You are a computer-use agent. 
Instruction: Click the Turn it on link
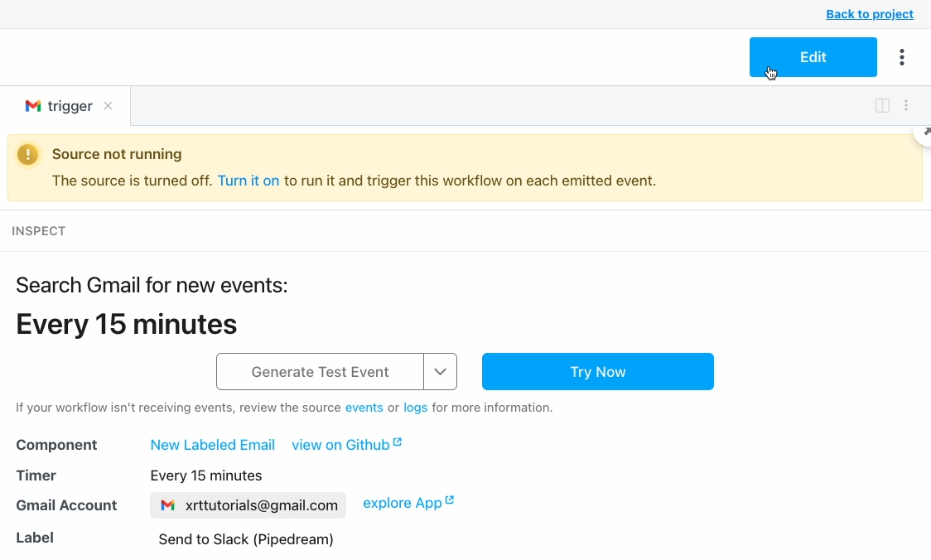click(x=248, y=181)
